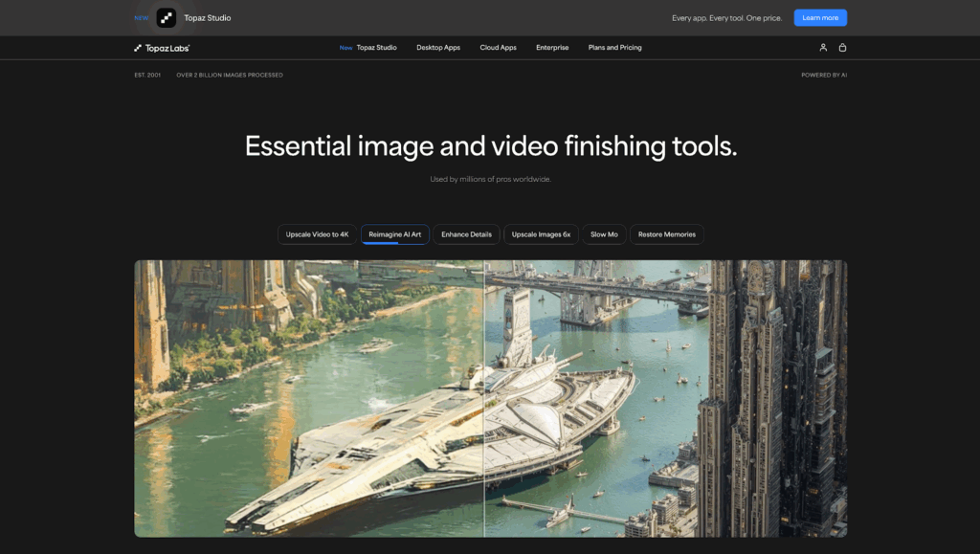Select the Reimagine AI Art tab
This screenshot has width=980, height=554.
tap(394, 234)
